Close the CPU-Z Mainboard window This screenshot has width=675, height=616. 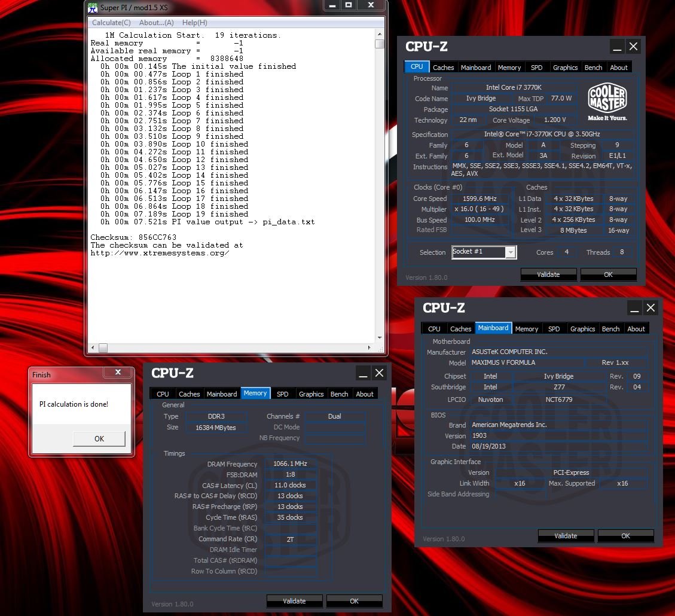pyautogui.click(x=650, y=308)
